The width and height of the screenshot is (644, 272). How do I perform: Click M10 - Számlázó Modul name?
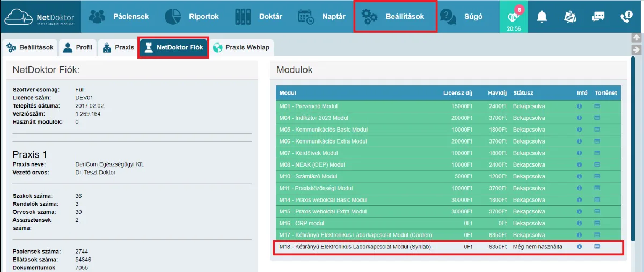click(x=308, y=176)
